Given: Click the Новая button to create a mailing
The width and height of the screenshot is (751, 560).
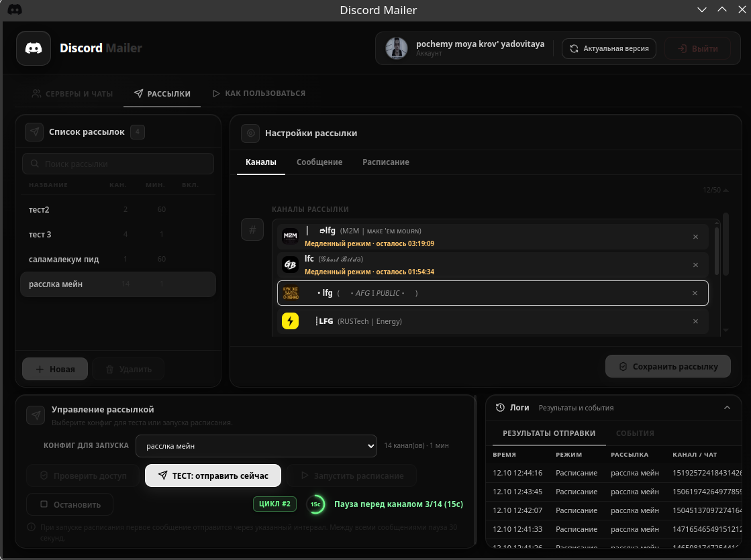Looking at the screenshot, I should (x=55, y=369).
